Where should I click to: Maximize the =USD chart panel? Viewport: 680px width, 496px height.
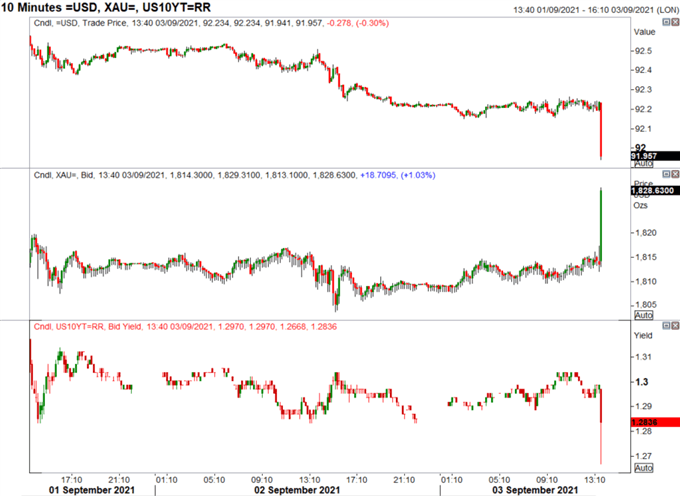click(x=667, y=22)
